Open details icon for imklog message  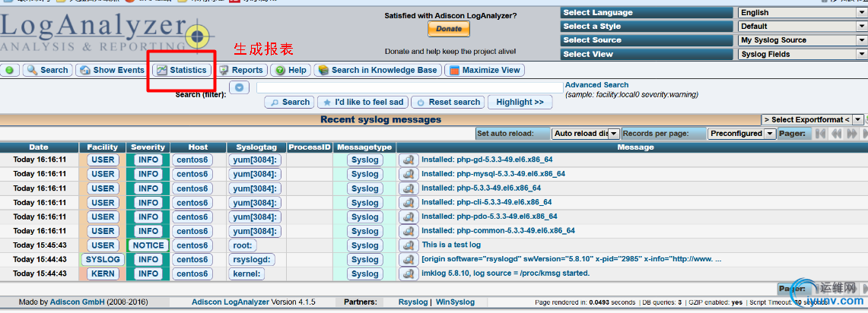409,273
